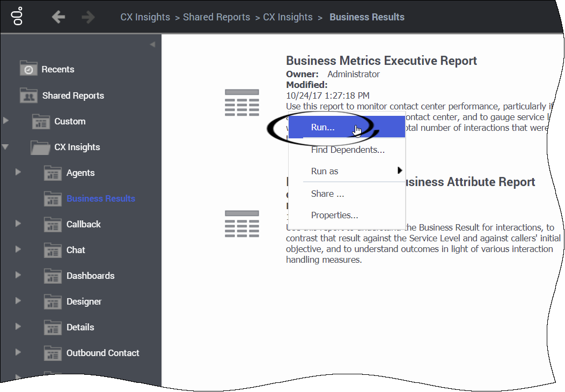Open the Shared Reports breadcrumb link
The width and height of the screenshot is (565, 392).
pos(216,17)
